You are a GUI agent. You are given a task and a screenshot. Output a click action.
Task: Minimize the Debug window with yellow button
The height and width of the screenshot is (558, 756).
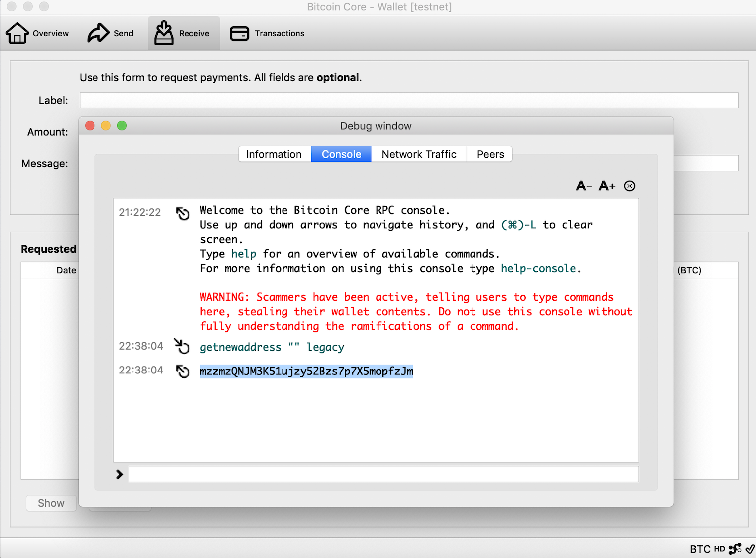coord(106,126)
